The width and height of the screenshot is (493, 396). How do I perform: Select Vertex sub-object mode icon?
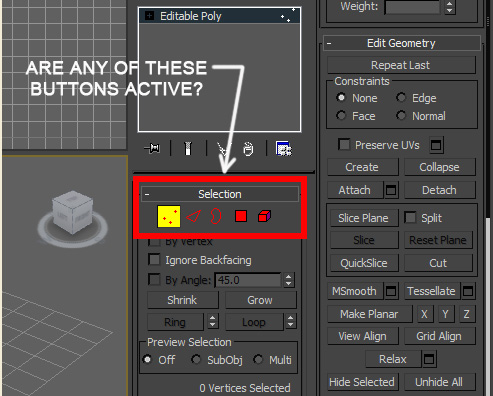[169, 217]
